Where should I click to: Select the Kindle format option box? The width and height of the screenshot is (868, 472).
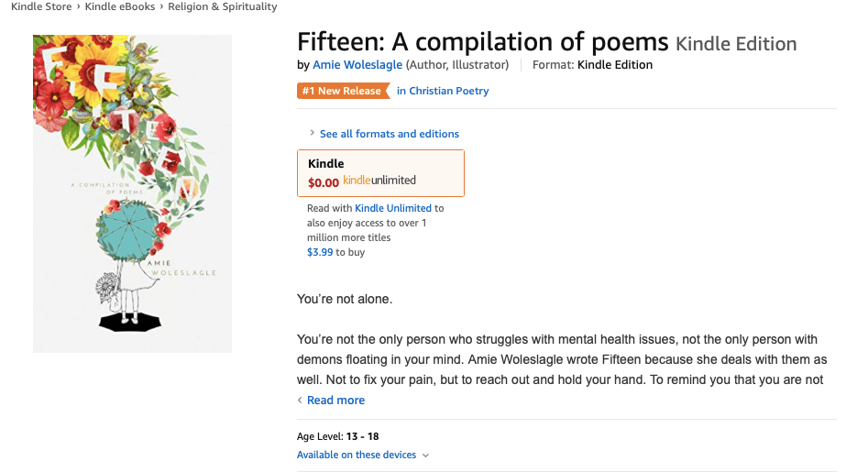pyautogui.click(x=380, y=172)
